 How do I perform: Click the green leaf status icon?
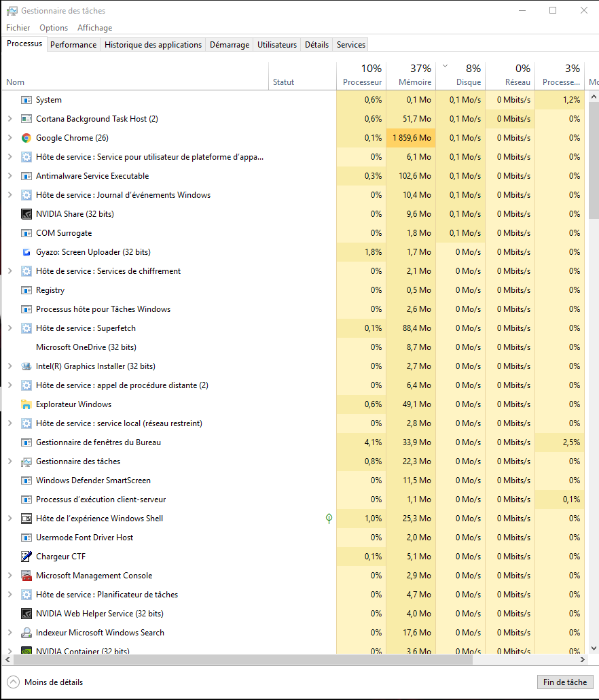(x=329, y=519)
